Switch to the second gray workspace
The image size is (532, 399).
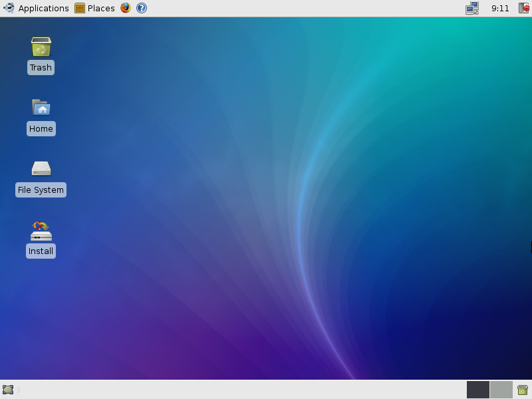501,390
